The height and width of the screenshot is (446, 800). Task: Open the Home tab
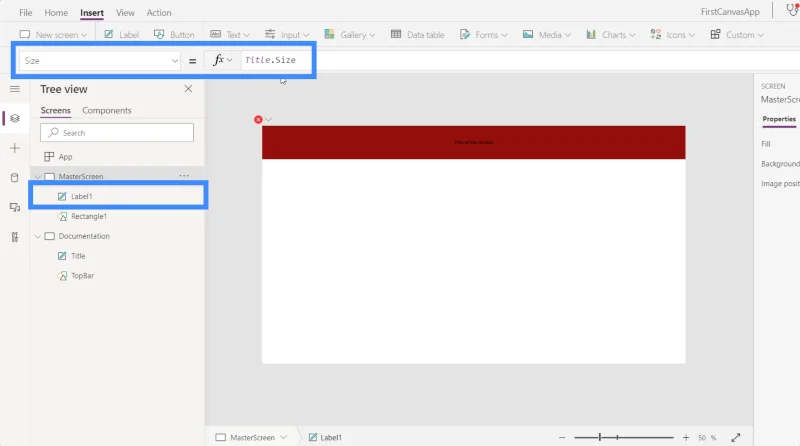point(56,13)
